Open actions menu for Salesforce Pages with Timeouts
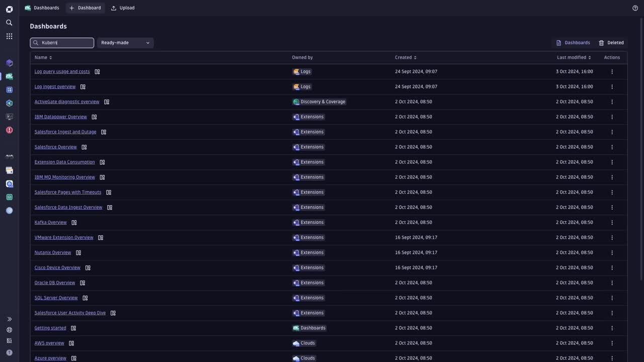Image resolution: width=644 pixels, height=362 pixels. click(612, 193)
